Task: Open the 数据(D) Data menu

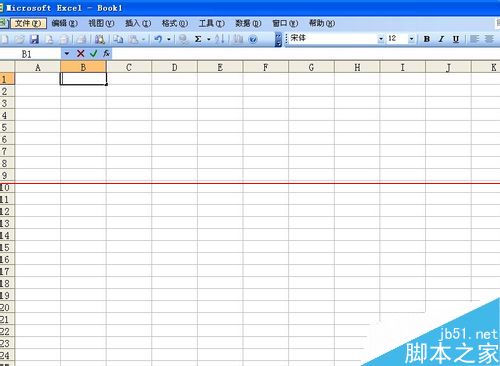Action: point(248,23)
